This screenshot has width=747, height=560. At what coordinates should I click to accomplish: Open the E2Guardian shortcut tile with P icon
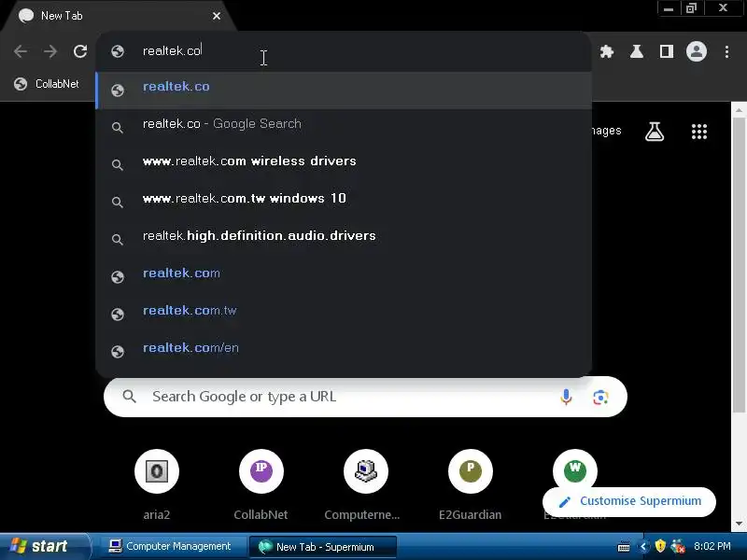tap(471, 485)
